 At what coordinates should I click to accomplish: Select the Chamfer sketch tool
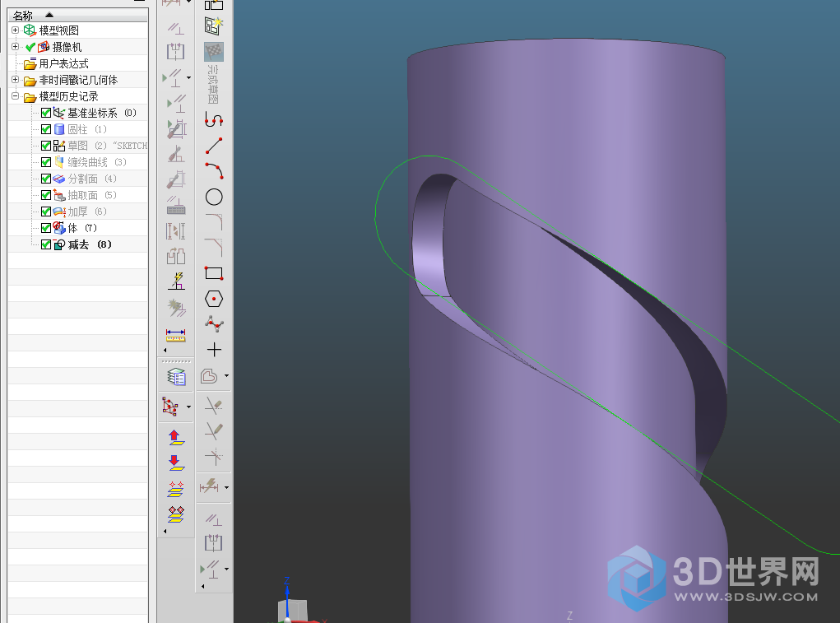click(214, 247)
